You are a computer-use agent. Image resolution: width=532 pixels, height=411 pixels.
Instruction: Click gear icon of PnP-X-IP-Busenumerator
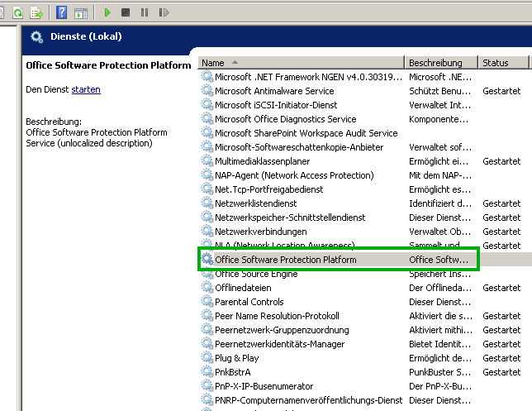pyautogui.click(x=207, y=386)
